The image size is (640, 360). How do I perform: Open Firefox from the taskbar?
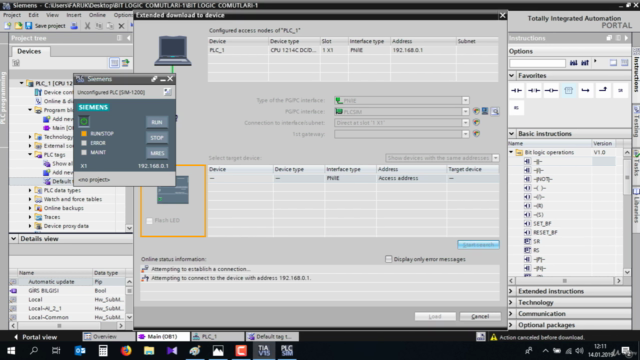coord(126,351)
